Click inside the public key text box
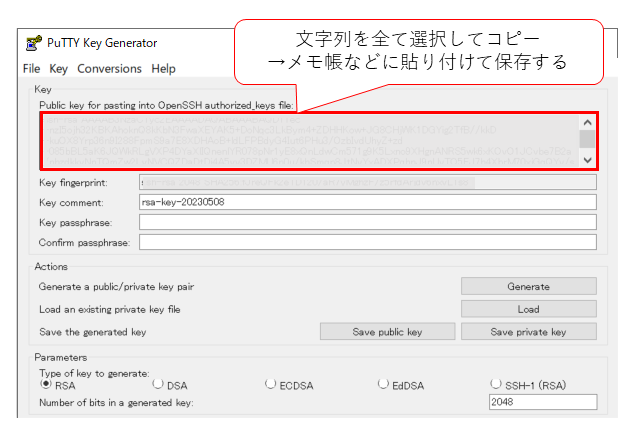Image resolution: width=632 pixels, height=425 pixels. [x=310, y=141]
